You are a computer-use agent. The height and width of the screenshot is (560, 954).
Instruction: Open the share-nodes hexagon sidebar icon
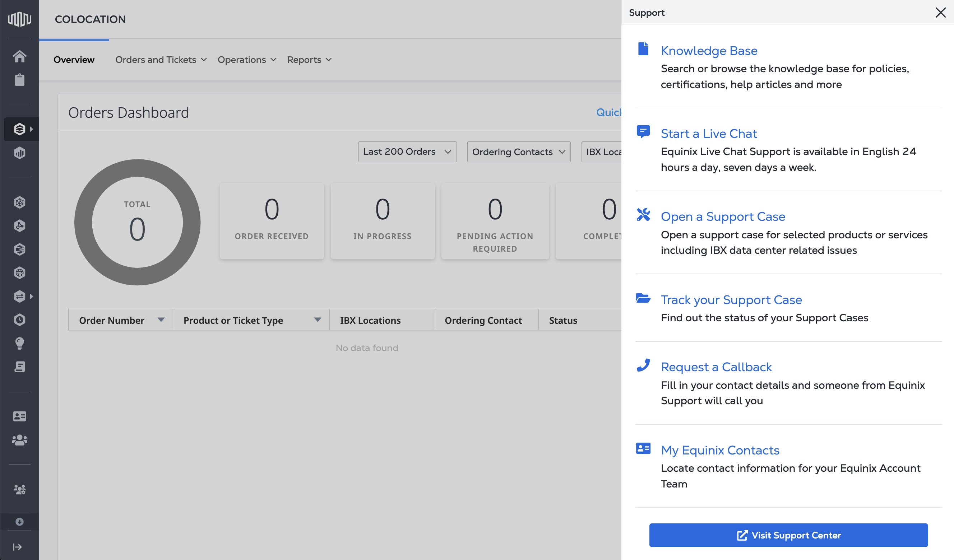(x=19, y=226)
